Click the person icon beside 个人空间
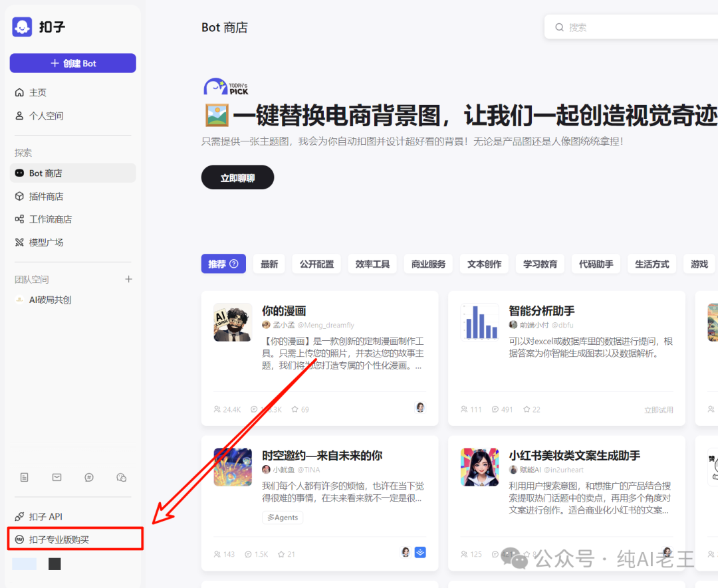Screen dimensions: 718x588 tap(19, 116)
